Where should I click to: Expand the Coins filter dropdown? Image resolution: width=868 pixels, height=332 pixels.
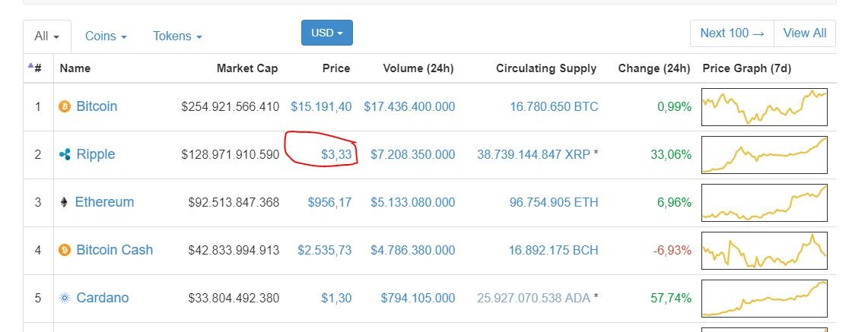pyautogui.click(x=106, y=36)
